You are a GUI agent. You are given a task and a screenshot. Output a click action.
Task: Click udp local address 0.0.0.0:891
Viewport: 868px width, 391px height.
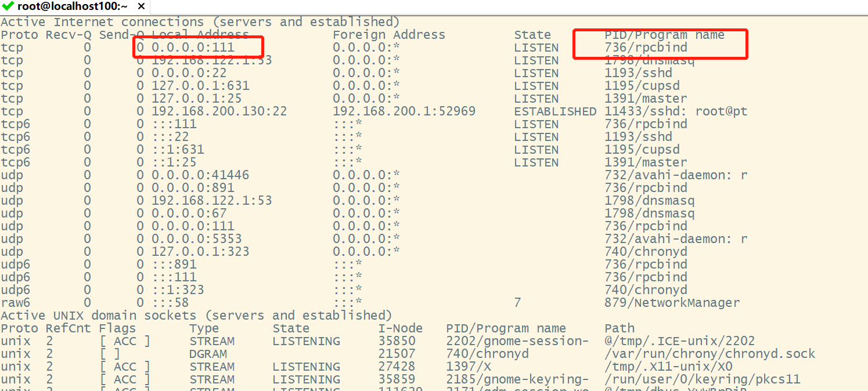pyautogui.click(x=193, y=188)
